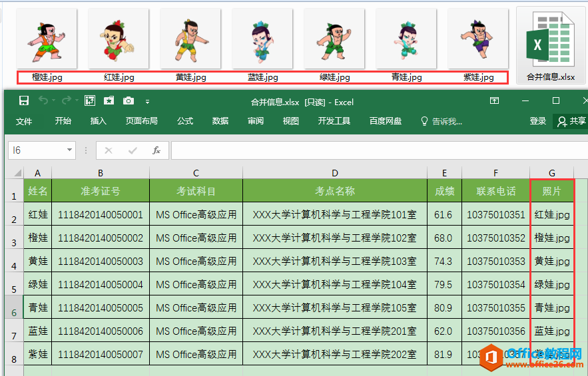The height and width of the screenshot is (376, 588).
Task: Select name cell 紫娃 in column A
Action: point(37,354)
